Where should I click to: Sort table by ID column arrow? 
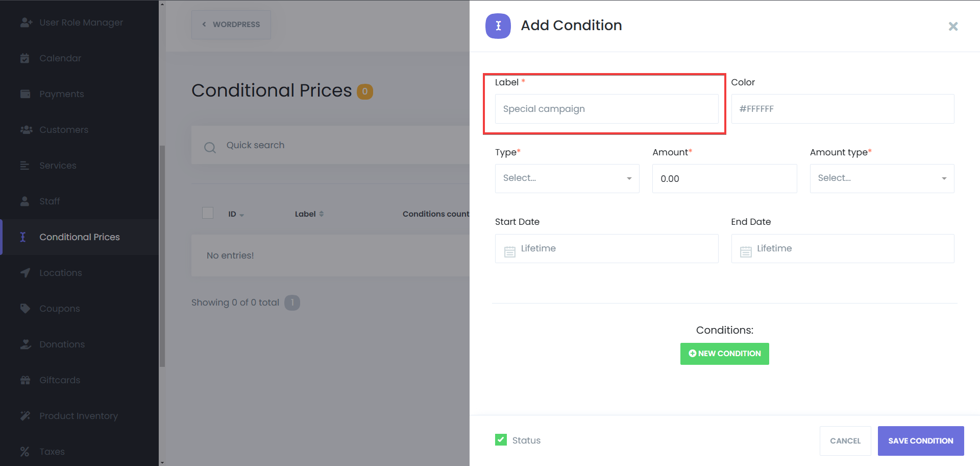click(x=241, y=215)
